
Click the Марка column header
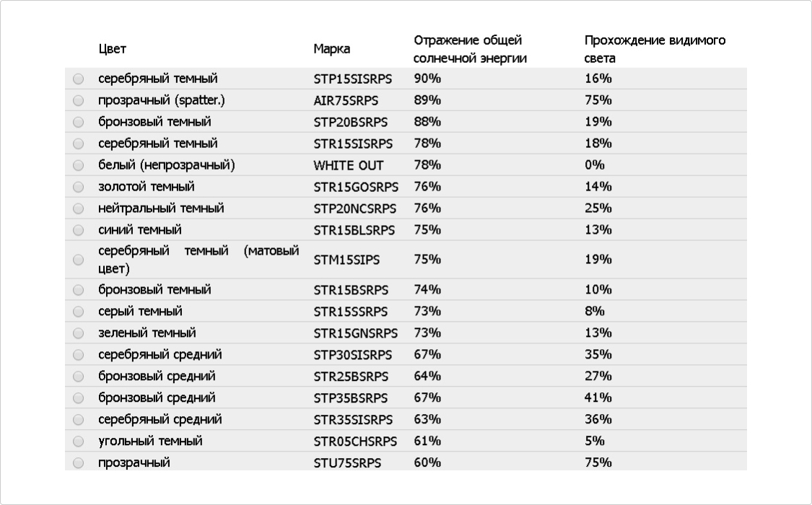(x=332, y=49)
